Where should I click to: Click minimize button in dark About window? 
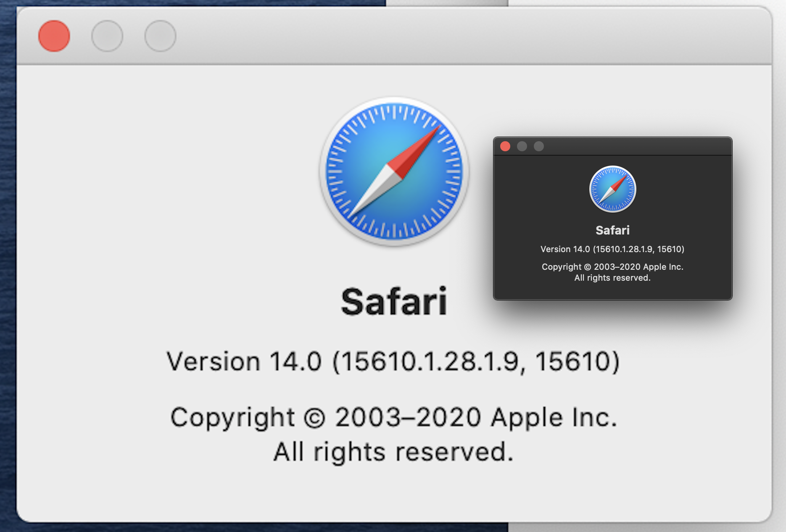point(522,146)
